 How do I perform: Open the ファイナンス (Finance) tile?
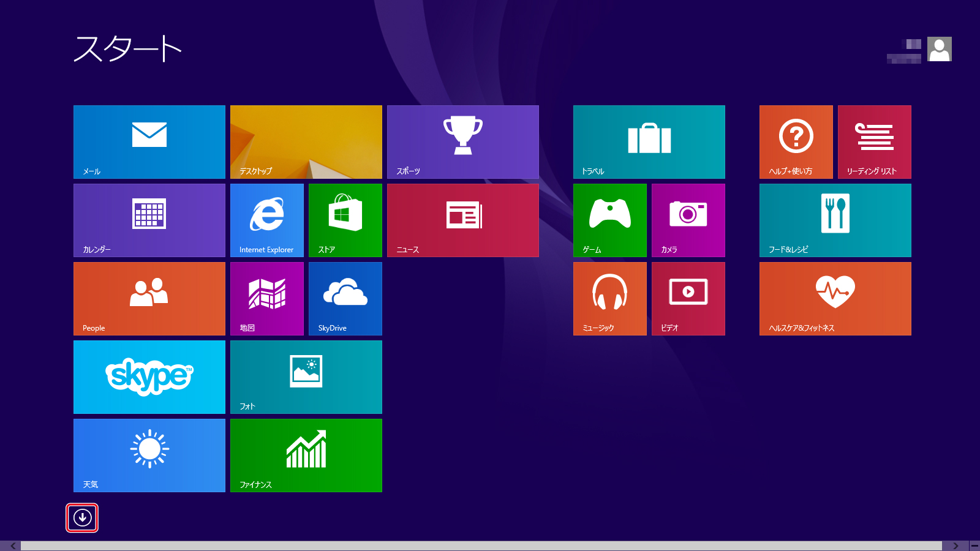306,455
